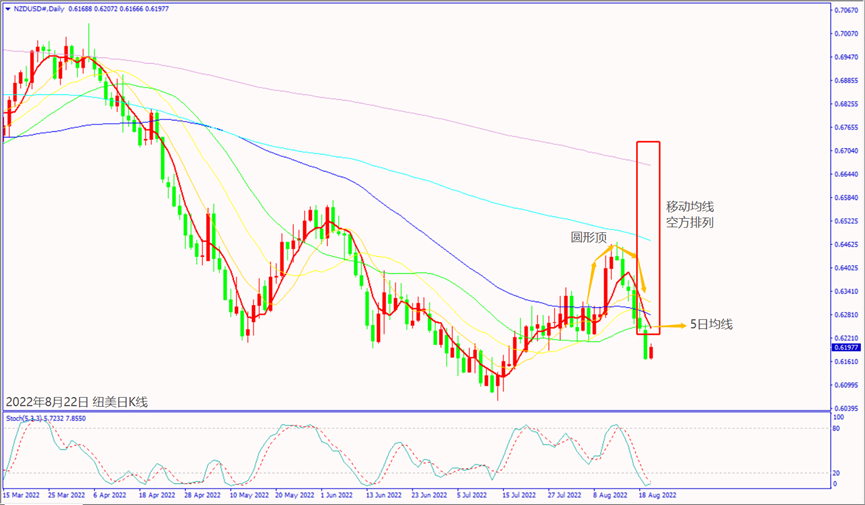
Task: Click the last red candlestick on the chart
Action: (x=650, y=352)
